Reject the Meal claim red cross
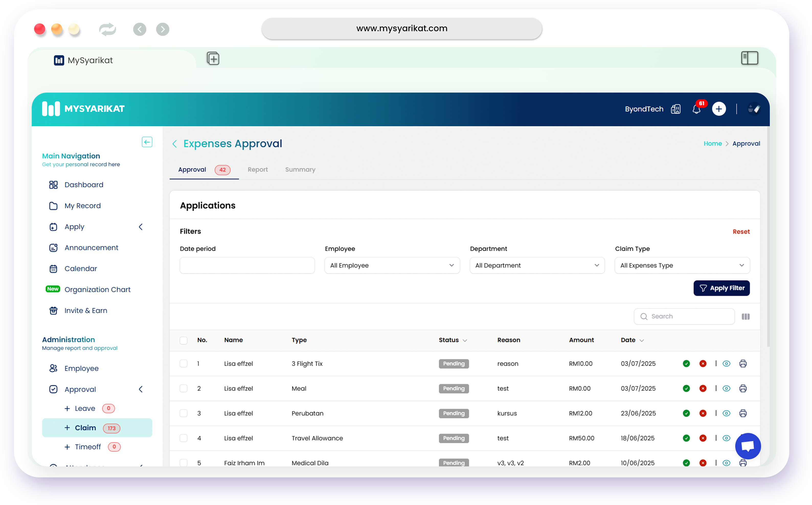The height and width of the screenshot is (505, 812). (x=703, y=388)
